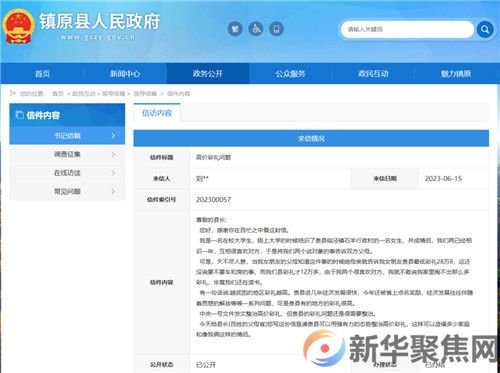
Task: Open the 新闻中心 navigation item
Action: 125,74
